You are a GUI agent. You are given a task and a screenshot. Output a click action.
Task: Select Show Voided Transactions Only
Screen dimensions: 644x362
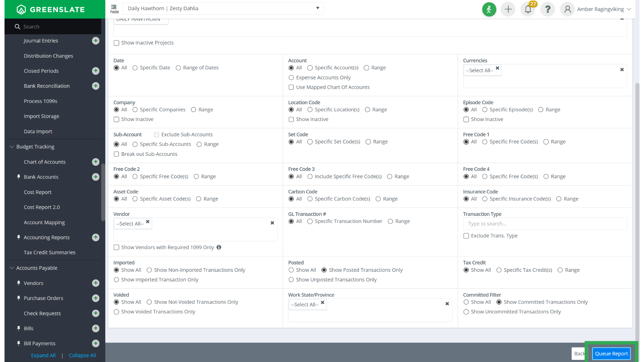116,312
